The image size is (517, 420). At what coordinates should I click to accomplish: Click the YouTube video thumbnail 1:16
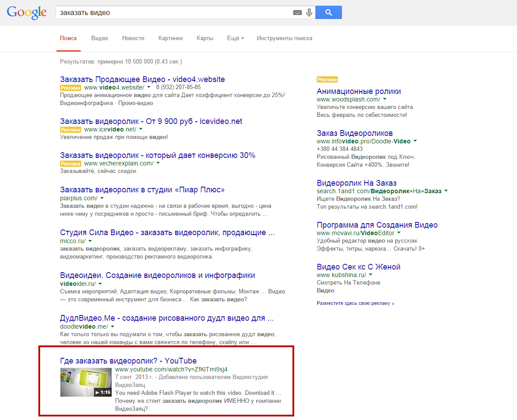pos(86,382)
